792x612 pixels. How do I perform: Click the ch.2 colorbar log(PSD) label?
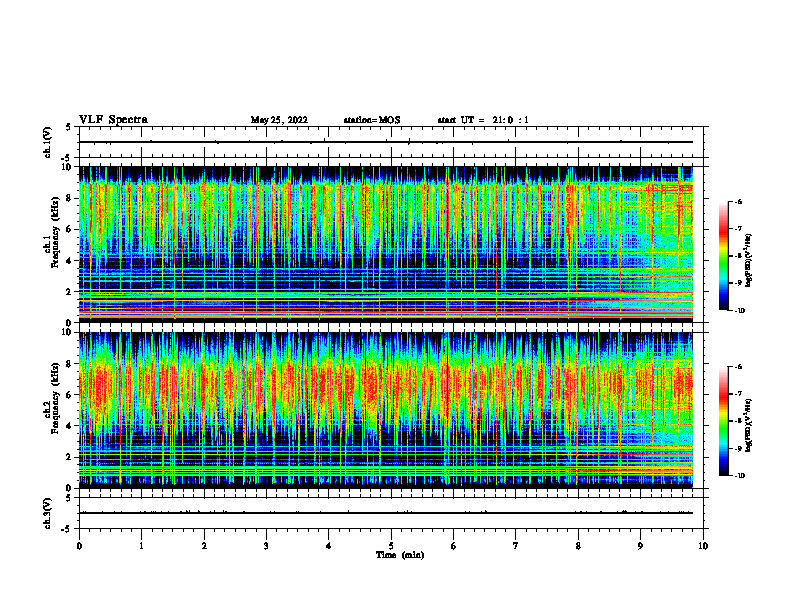[x=749, y=425]
